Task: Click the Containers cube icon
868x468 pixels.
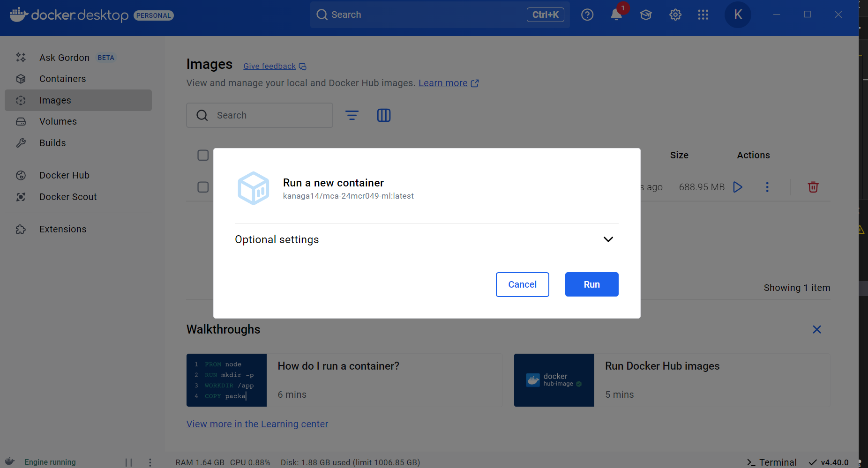Action: [x=21, y=79]
